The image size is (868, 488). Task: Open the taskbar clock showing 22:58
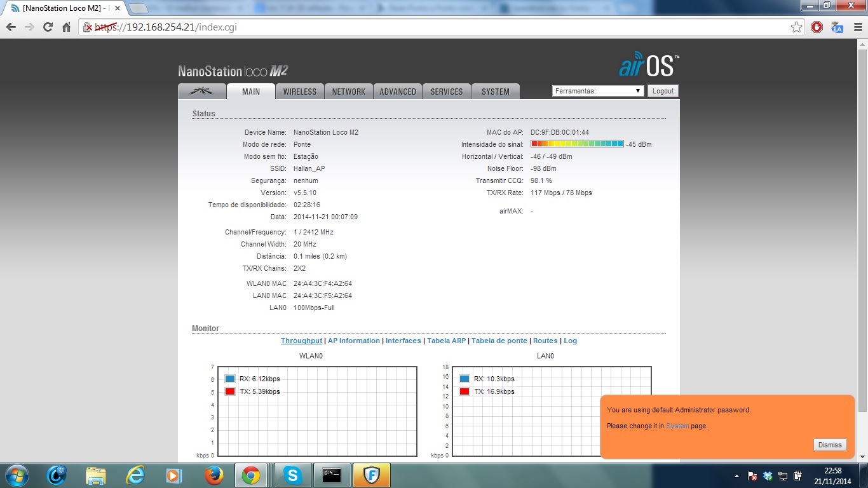[x=832, y=476]
